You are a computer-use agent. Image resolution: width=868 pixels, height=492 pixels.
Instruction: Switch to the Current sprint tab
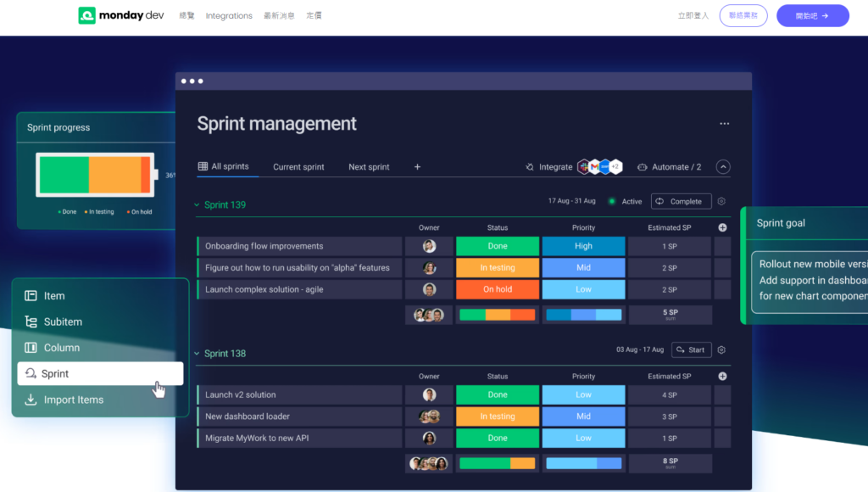pos(298,167)
